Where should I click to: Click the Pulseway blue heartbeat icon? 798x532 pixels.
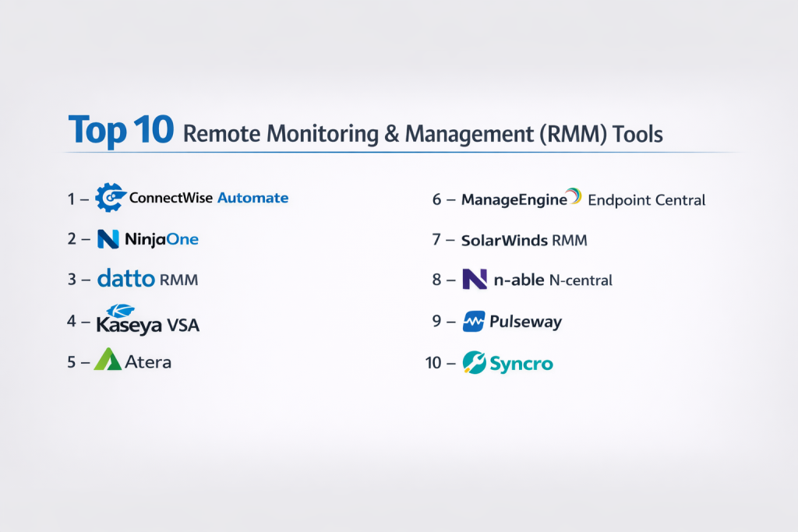tap(474, 321)
